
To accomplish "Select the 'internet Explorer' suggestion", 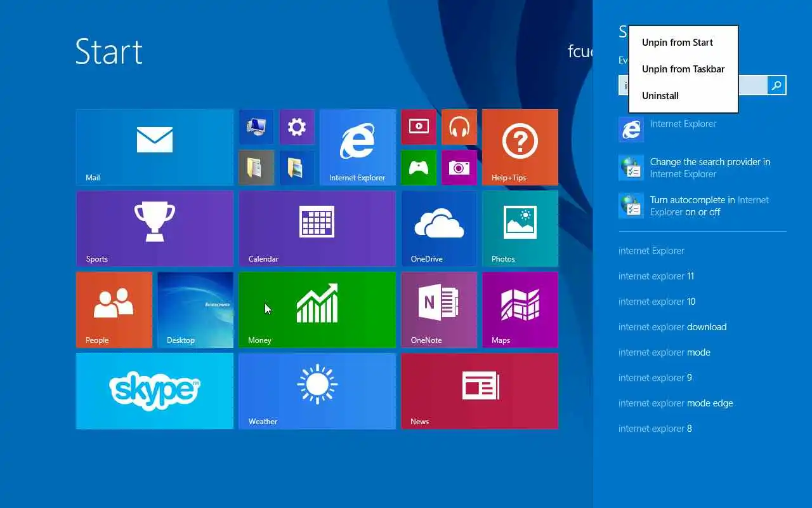I will 652,251.
